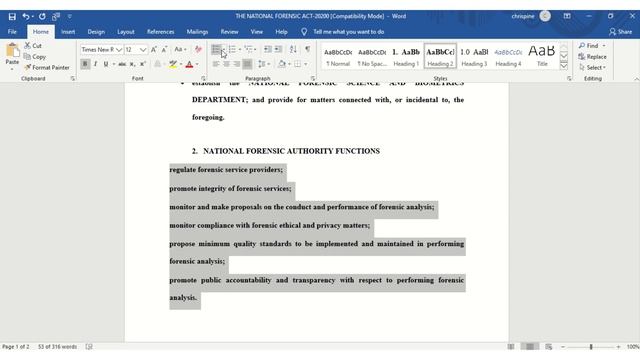This screenshot has height=360, width=640.
Task: Sort the selected paragraphs
Action: 293,49
